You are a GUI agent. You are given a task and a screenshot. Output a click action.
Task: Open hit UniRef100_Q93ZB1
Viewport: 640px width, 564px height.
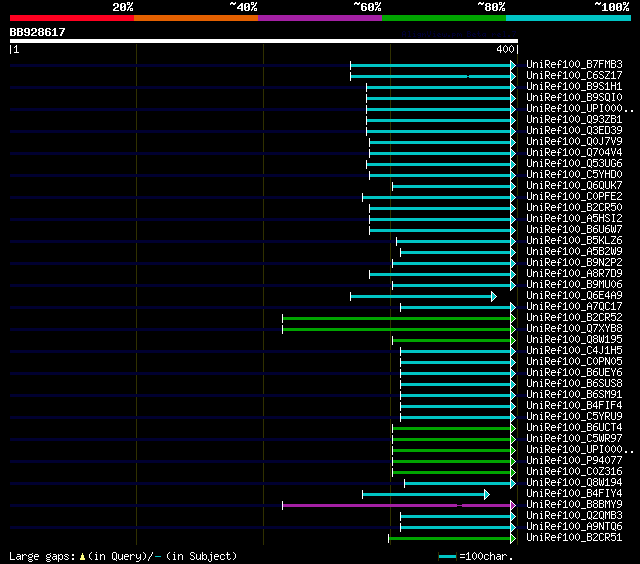pos(574,120)
